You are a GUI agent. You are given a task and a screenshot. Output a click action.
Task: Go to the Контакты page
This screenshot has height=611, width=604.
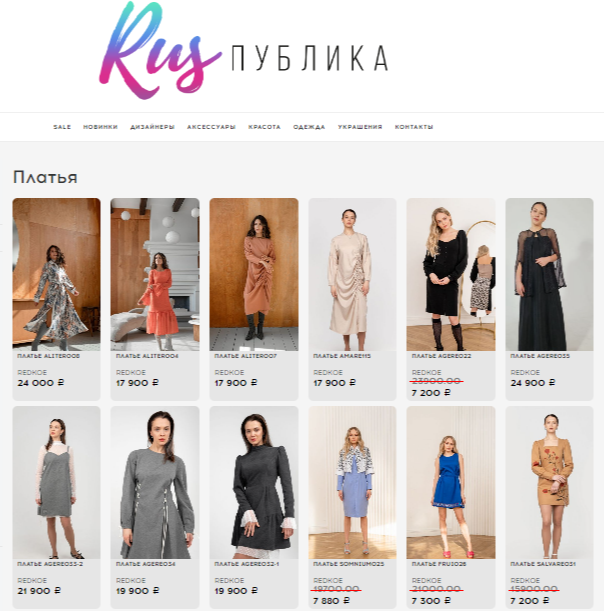pos(414,127)
